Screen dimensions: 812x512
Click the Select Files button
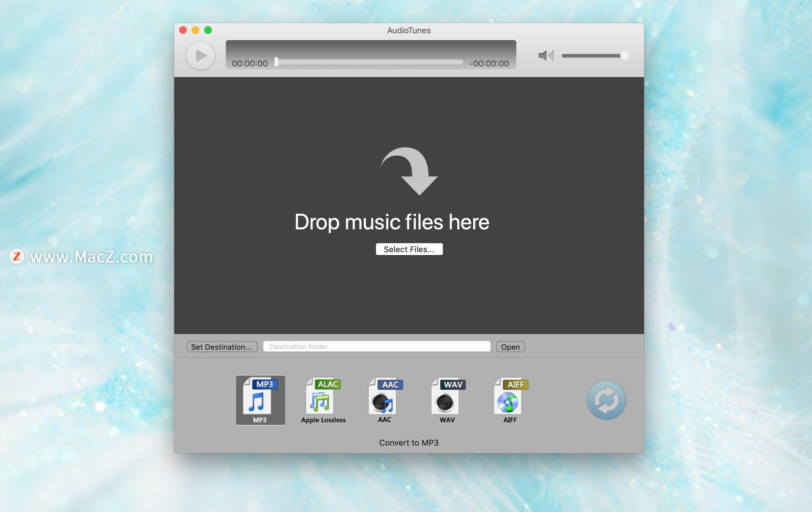[x=409, y=249]
